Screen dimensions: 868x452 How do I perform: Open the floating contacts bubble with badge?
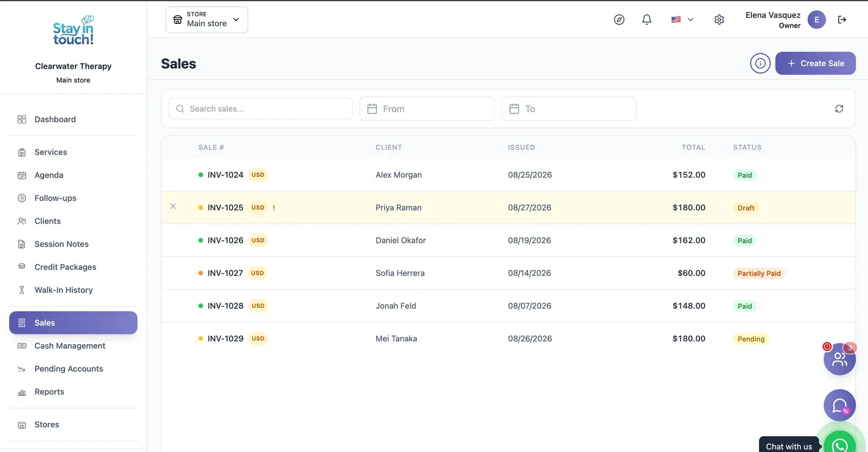click(839, 359)
